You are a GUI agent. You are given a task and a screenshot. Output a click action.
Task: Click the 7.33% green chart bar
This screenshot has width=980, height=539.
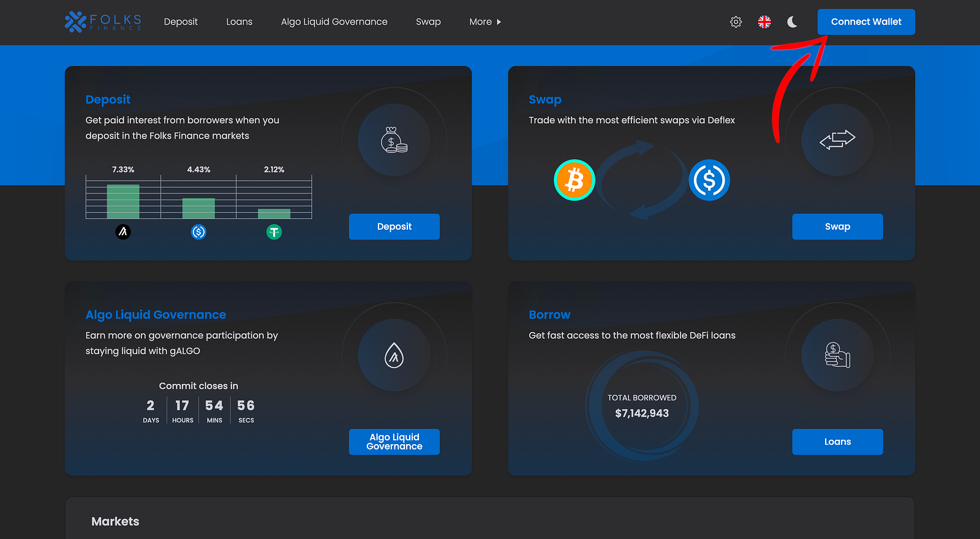click(x=123, y=202)
